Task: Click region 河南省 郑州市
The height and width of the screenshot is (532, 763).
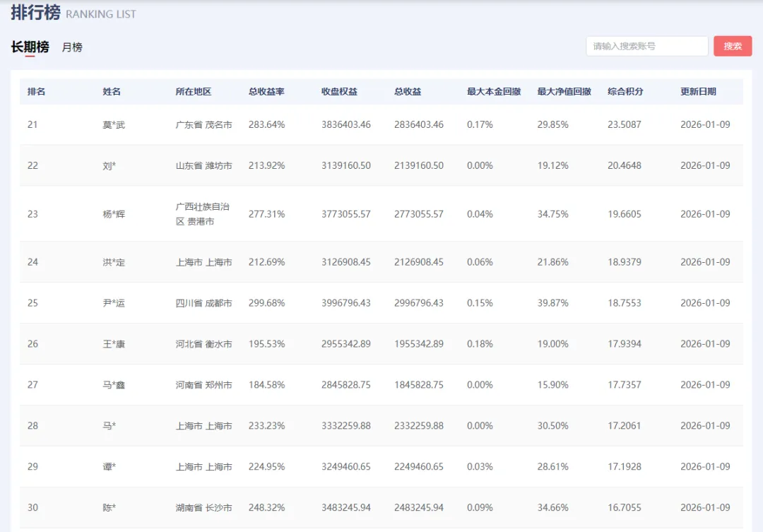Action: 204,385
